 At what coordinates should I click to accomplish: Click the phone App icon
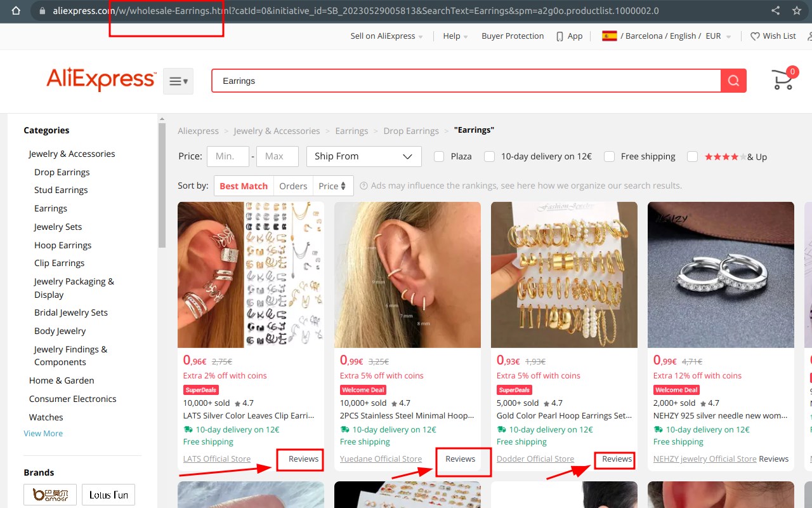point(560,36)
